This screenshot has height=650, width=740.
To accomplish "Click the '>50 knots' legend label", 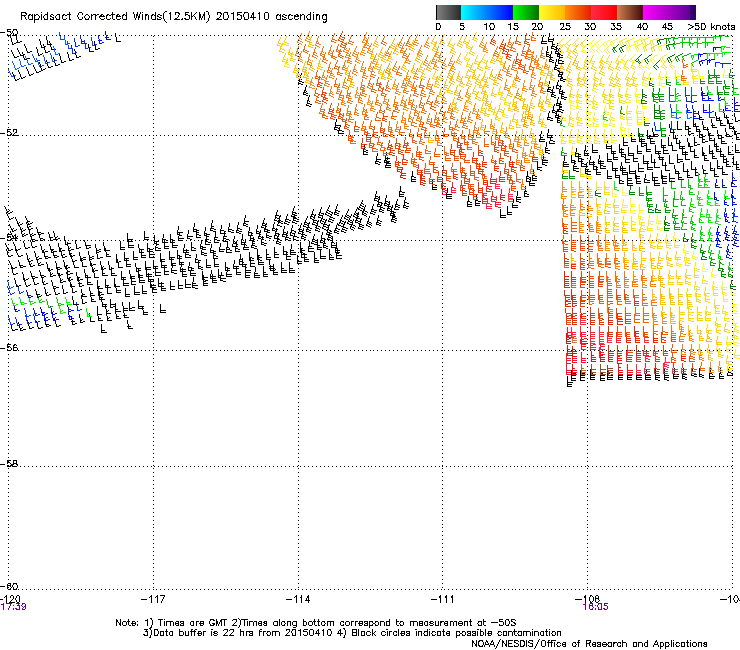I will pos(711,27).
